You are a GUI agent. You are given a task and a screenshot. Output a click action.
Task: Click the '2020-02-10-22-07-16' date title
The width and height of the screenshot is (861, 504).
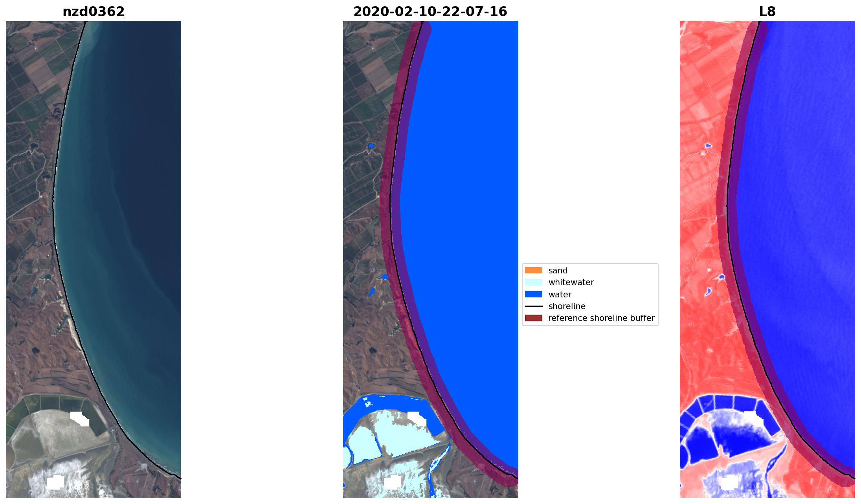coord(430,12)
